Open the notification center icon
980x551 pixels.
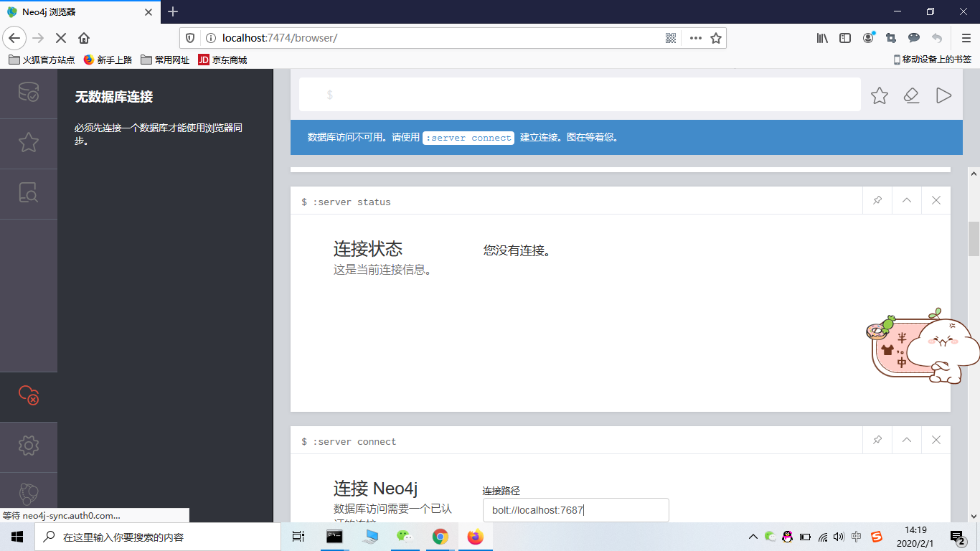(x=958, y=537)
